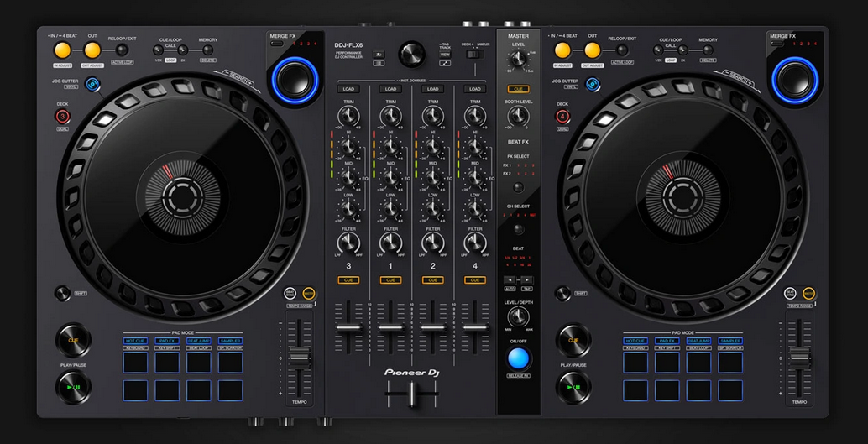Hit the left deck round CUE button
868x444 pixels.
click(x=73, y=341)
